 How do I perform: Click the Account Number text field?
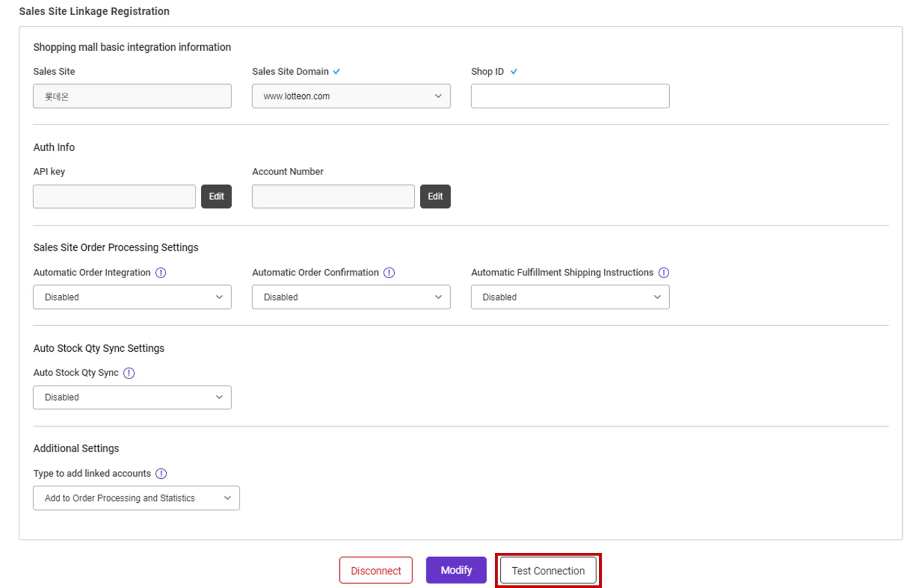click(x=333, y=197)
